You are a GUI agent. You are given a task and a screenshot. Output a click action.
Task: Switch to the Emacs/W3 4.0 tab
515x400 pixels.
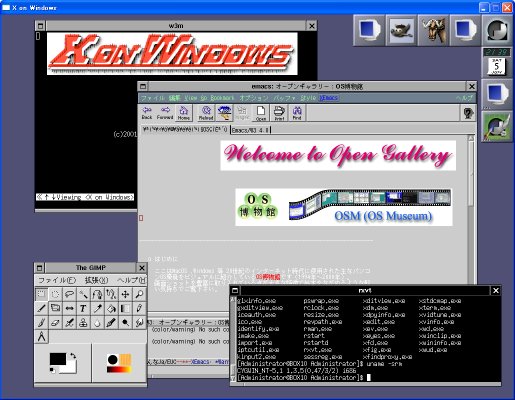250,130
